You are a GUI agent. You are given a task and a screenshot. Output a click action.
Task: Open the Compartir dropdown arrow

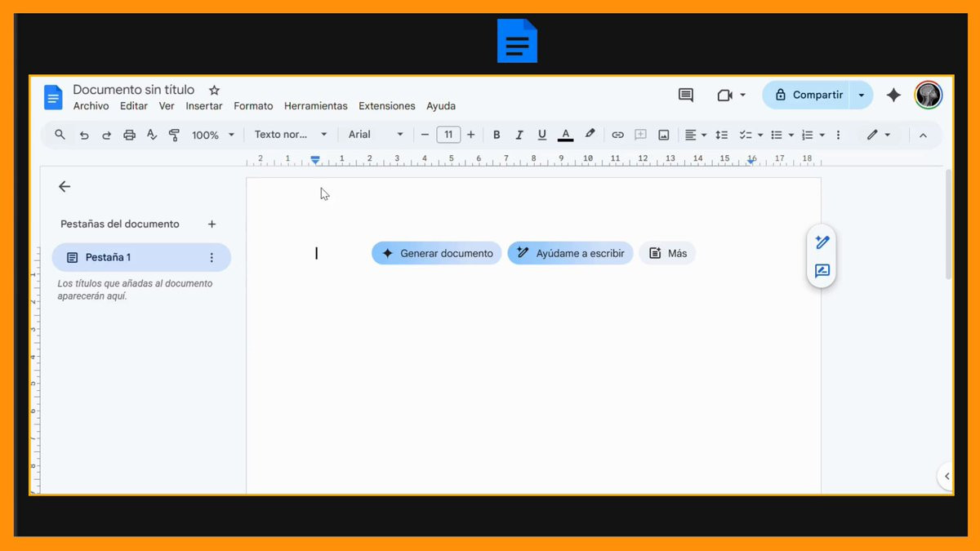[x=861, y=96]
